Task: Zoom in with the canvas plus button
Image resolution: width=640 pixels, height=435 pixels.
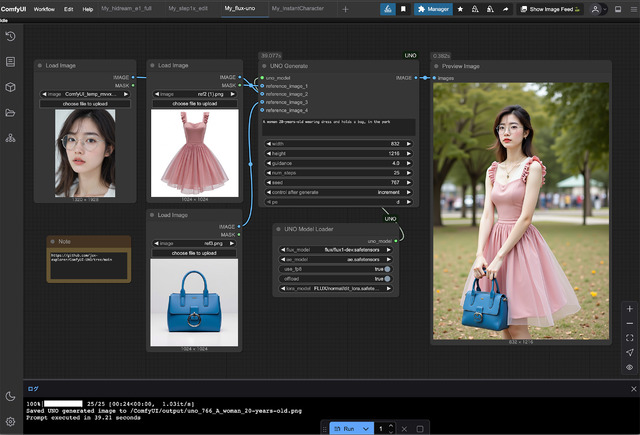Action: [629, 309]
